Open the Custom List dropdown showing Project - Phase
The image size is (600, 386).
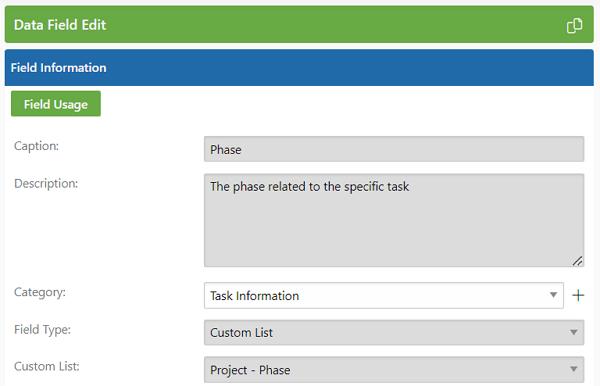(x=394, y=370)
